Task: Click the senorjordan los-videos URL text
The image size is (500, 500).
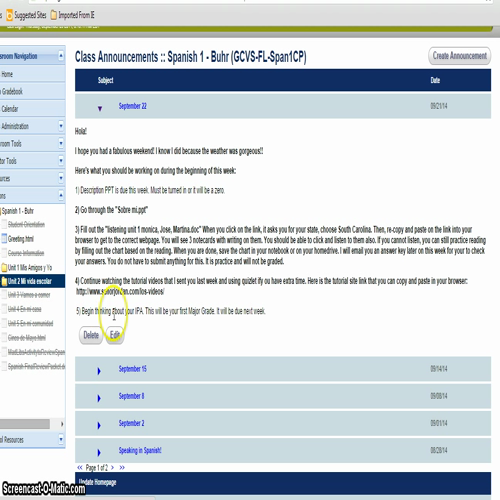Action: [x=120, y=291]
